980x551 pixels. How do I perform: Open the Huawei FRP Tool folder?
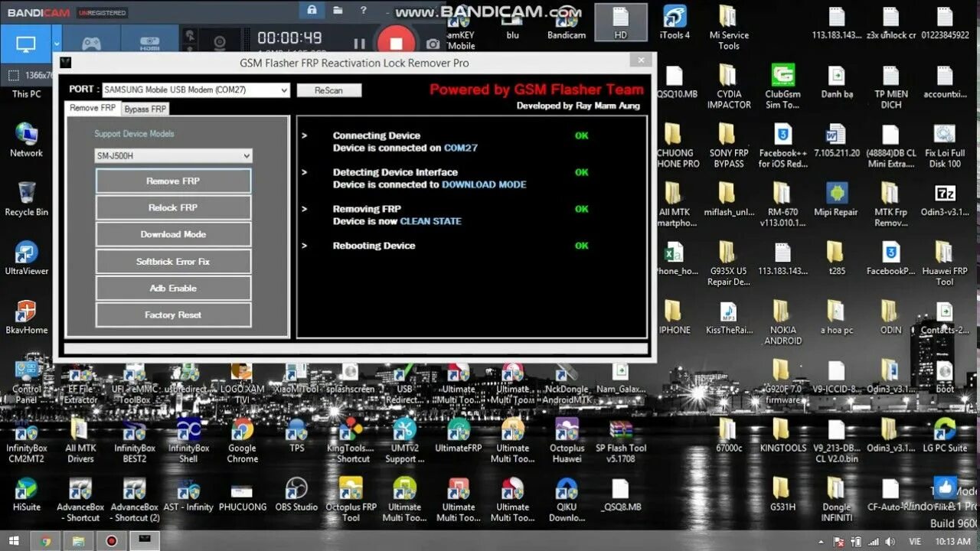(945, 263)
